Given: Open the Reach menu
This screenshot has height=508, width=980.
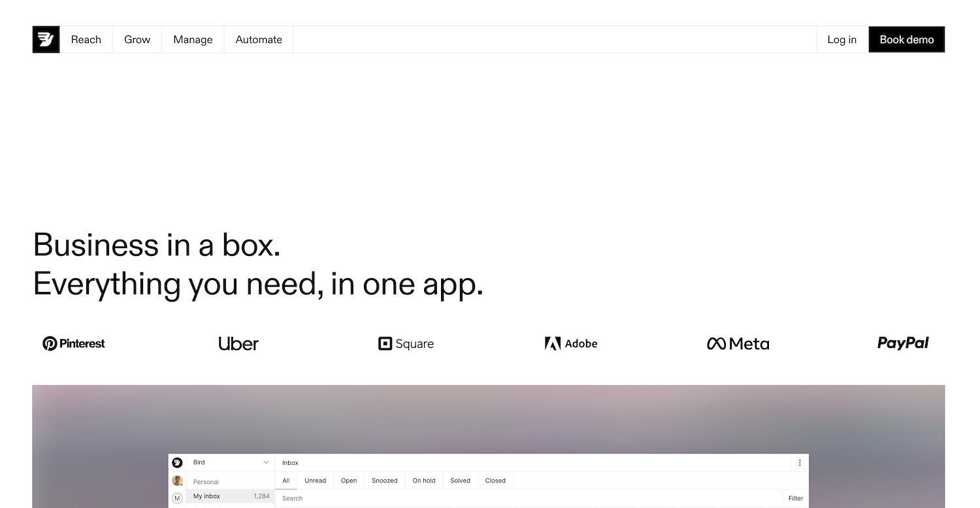Looking at the screenshot, I should point(86,39).
